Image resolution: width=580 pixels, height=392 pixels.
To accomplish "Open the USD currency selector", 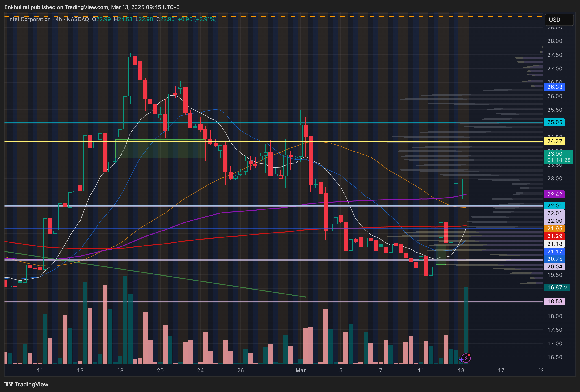I will tap(559, 20).
